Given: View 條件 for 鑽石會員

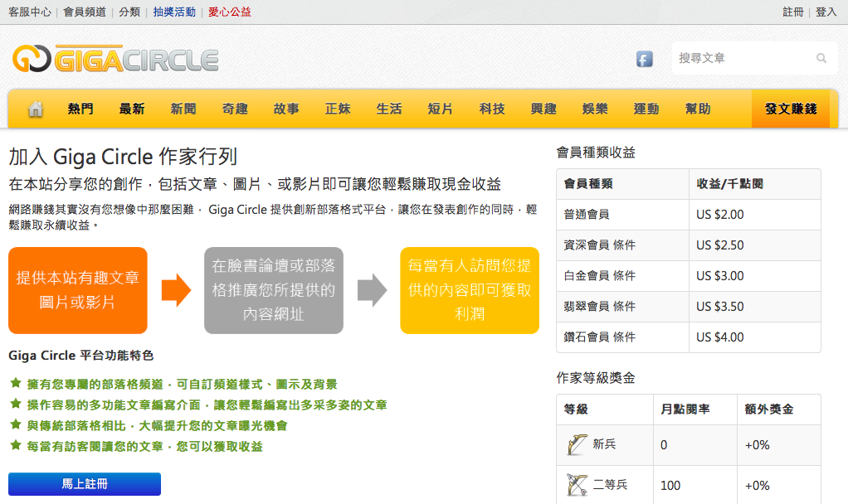Looking at the screenshot, I should tap(624, 337).
